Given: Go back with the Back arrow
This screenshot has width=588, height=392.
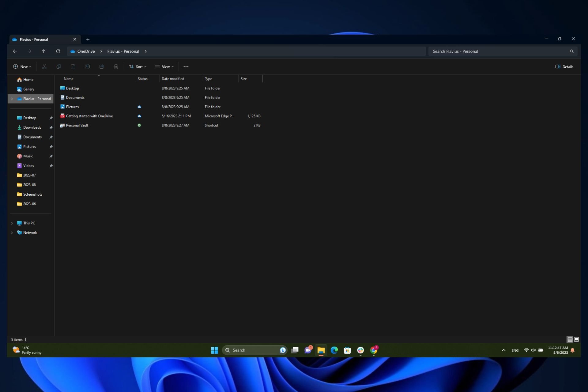Looking at the screenshot, I should (15, 51).
